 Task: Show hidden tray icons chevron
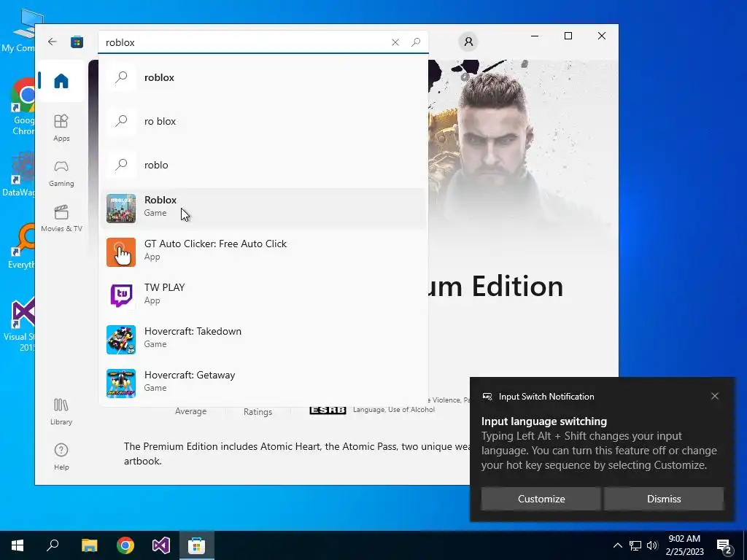point(617,545)
